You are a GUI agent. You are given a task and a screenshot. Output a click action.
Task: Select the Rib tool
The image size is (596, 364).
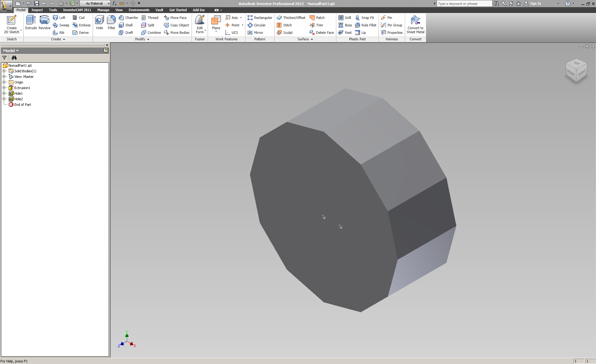tap(58, 33)
